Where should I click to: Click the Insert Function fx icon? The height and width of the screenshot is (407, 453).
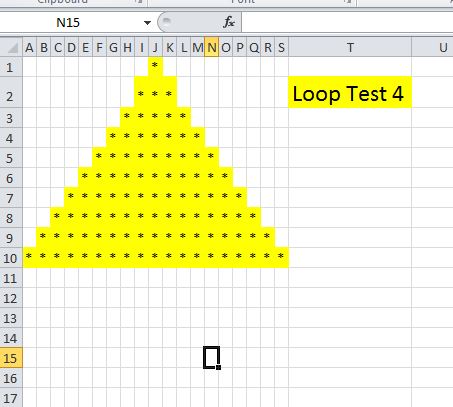coord(229,22)
